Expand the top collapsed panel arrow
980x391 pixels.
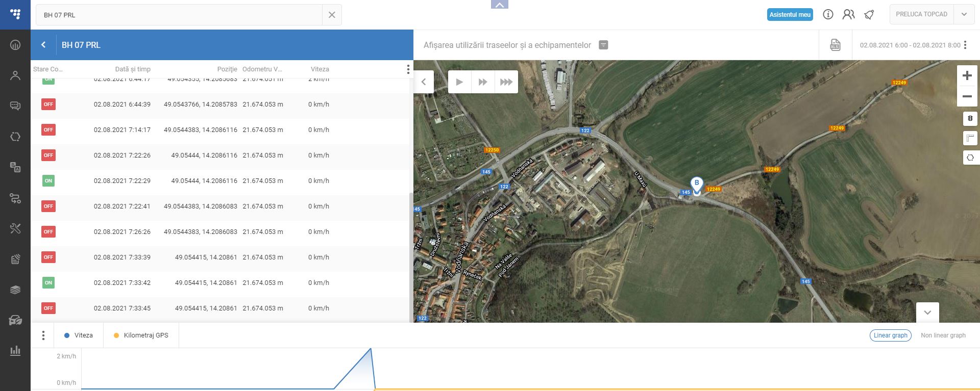[499, 5]
